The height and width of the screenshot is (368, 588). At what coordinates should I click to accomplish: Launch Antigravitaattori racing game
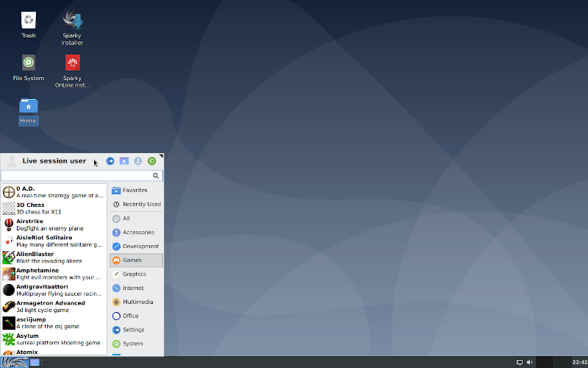(54, 290)
